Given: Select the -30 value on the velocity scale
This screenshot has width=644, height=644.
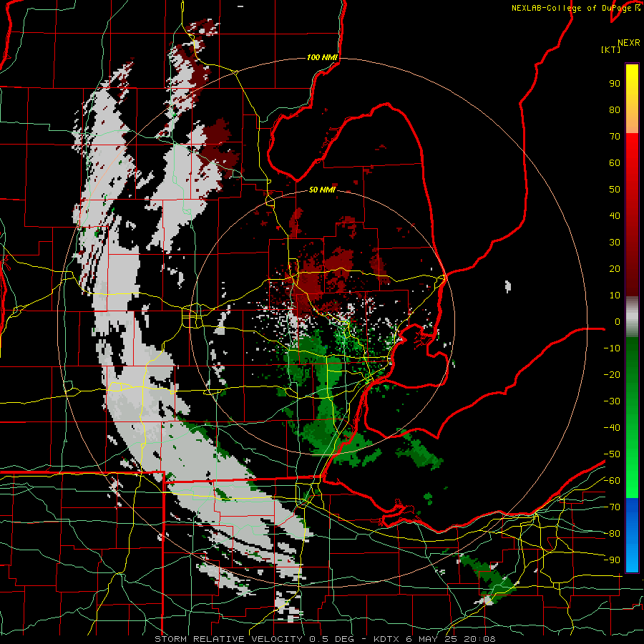Looking at the screenshot, I should coord(612,401).
